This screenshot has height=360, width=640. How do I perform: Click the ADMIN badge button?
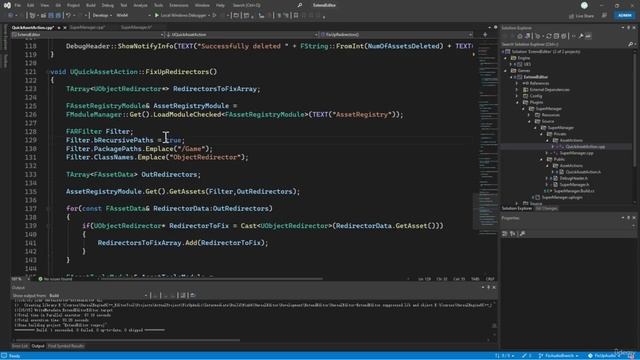point(624,16)
